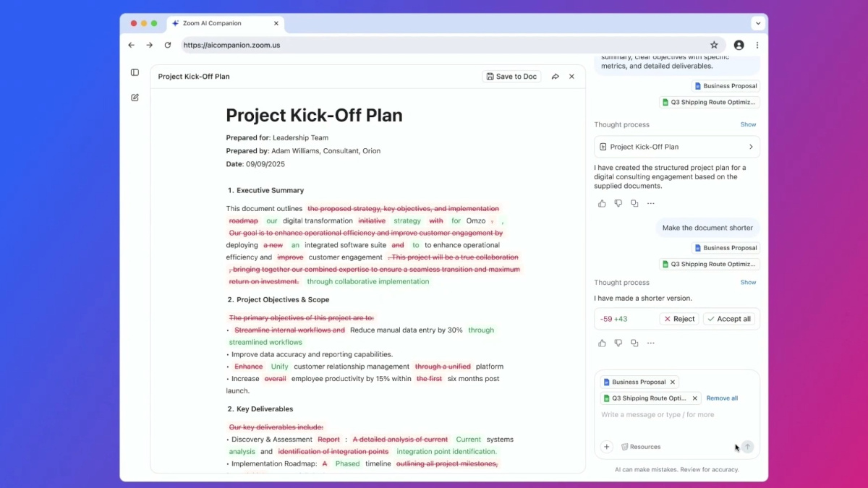Image resolution: width=868 pixels, height=488 pixels.
Task: Open Q3 Shipping Route chip under 'Make the document shorter'
Action: [x=710, y=265]
